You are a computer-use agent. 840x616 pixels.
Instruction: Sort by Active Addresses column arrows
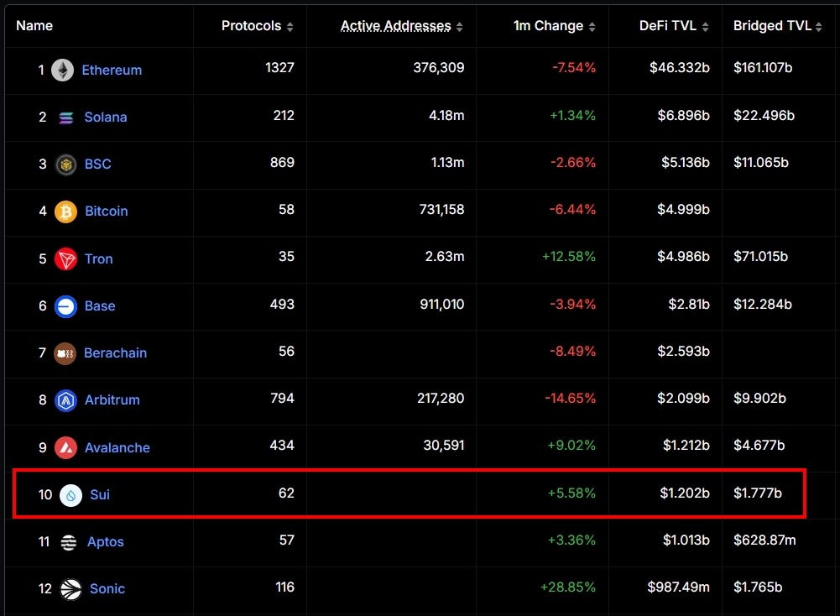click(x=459, y=27)
